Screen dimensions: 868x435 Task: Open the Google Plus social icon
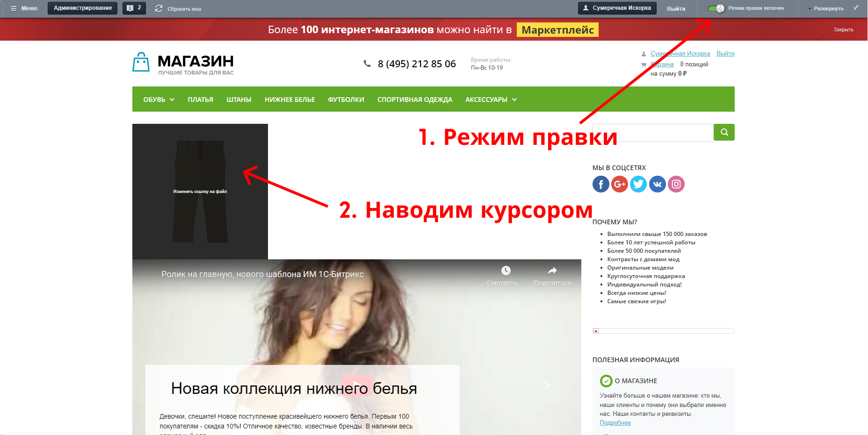(620, 184)
